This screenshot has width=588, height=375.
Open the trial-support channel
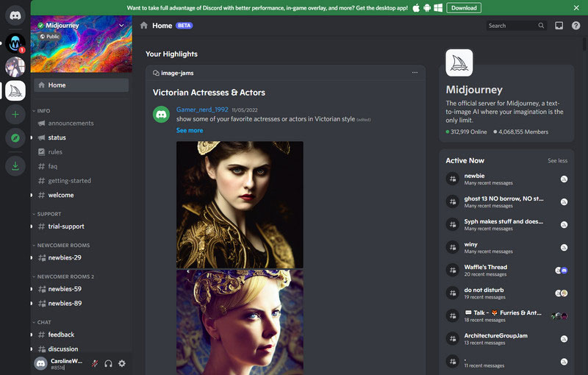click(x=81, y=226)
